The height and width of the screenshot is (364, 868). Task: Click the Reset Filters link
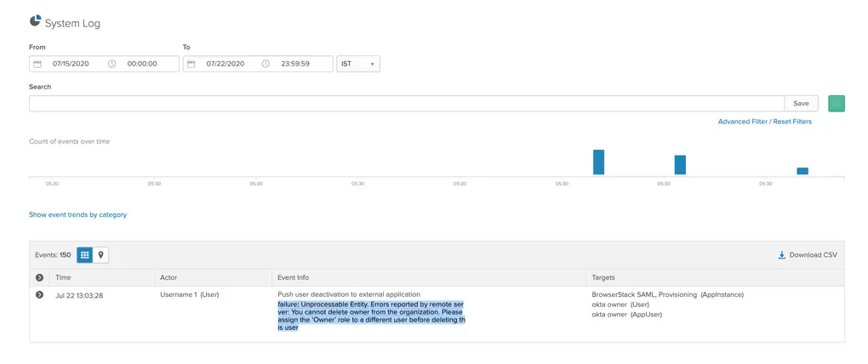792,122
